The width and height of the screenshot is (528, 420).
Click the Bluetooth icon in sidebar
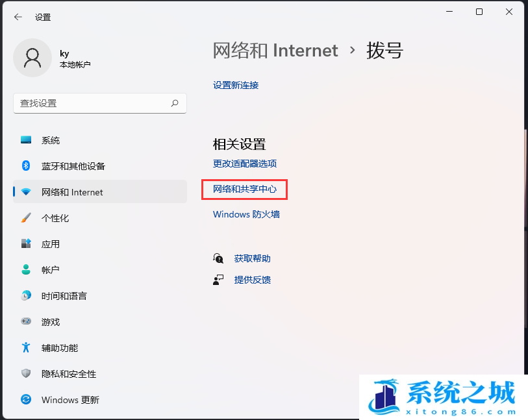[26, 166]
